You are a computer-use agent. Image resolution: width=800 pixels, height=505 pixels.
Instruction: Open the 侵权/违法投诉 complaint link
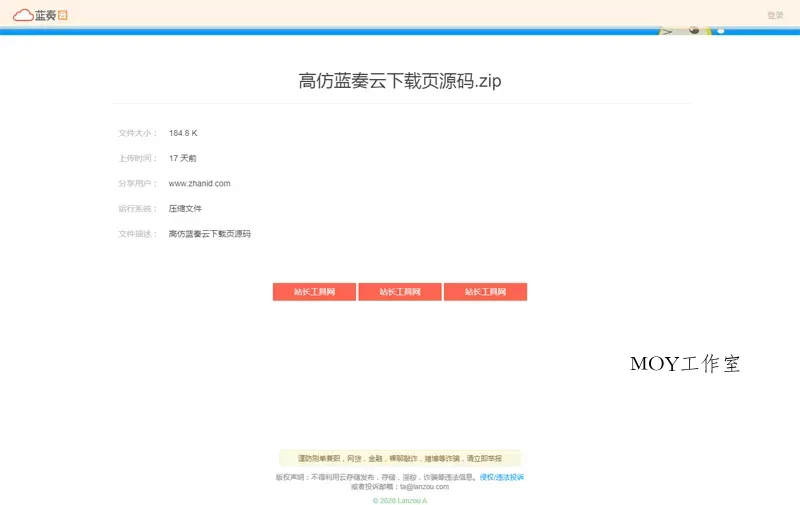502,477
